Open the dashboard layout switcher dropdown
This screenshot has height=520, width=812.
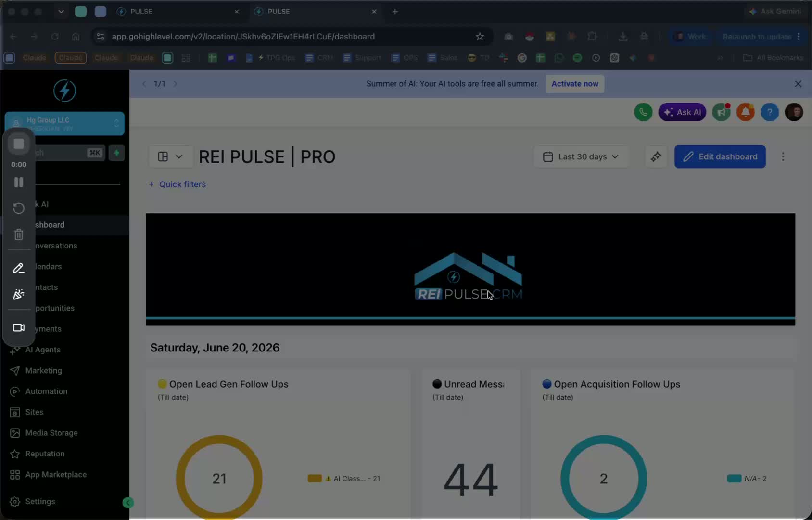pyautogui.click(x=171, y=157)
